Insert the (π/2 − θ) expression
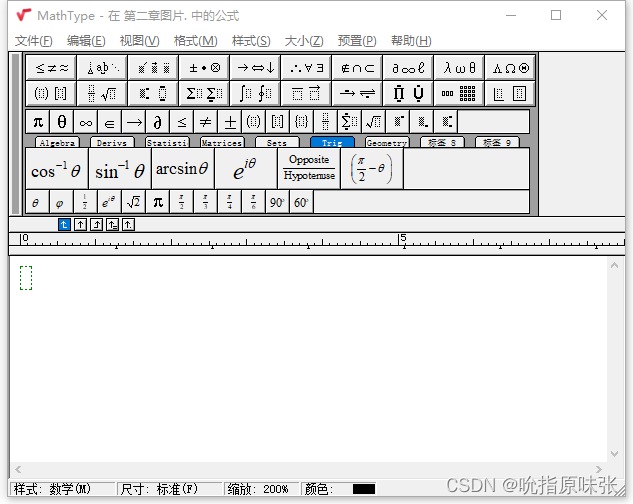 point(372,169)
